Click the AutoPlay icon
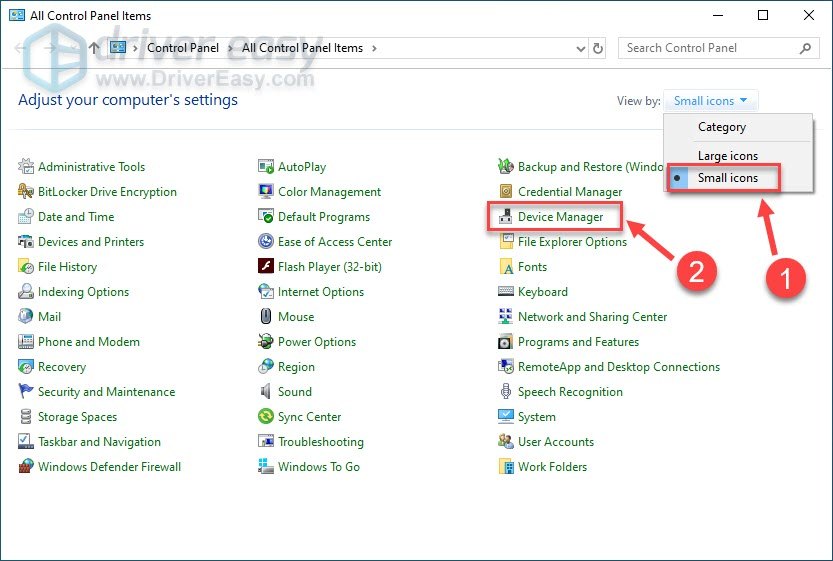This screenshot has height=561, width=833. [x=266, y=166]
